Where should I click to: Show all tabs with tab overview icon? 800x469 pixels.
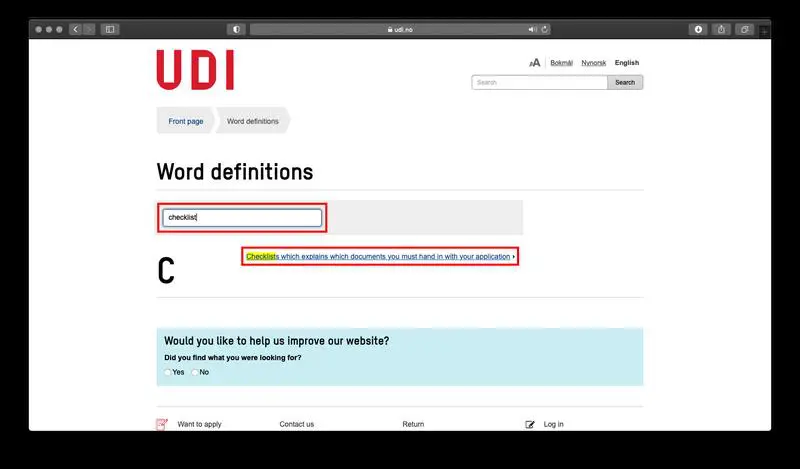[745, 29]
